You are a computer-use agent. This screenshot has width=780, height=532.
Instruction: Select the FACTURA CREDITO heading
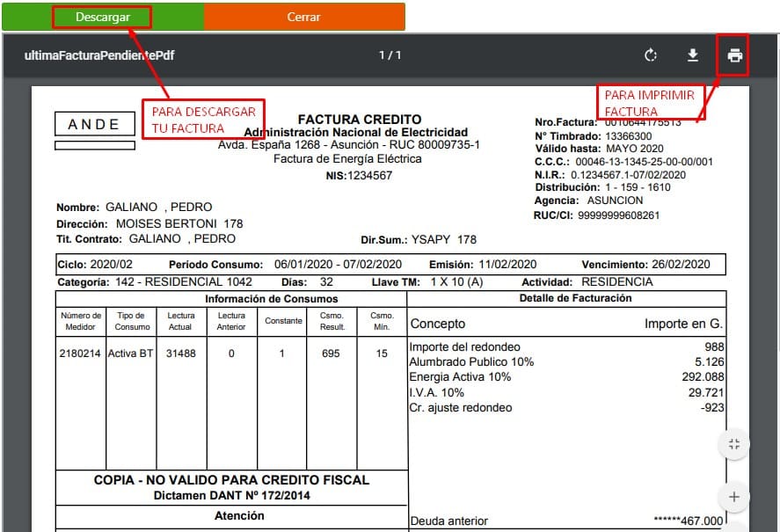pos(360,120)
